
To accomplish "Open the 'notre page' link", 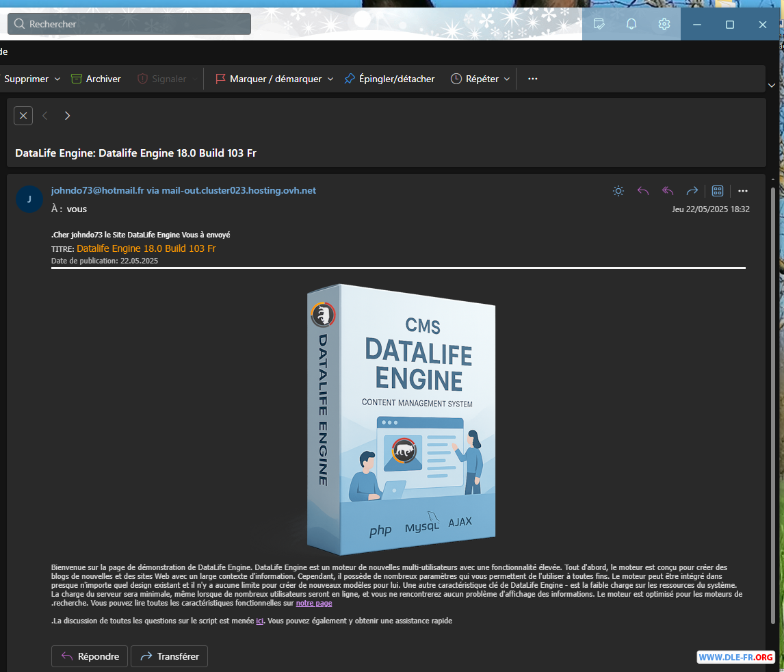I will pos(314,603).
